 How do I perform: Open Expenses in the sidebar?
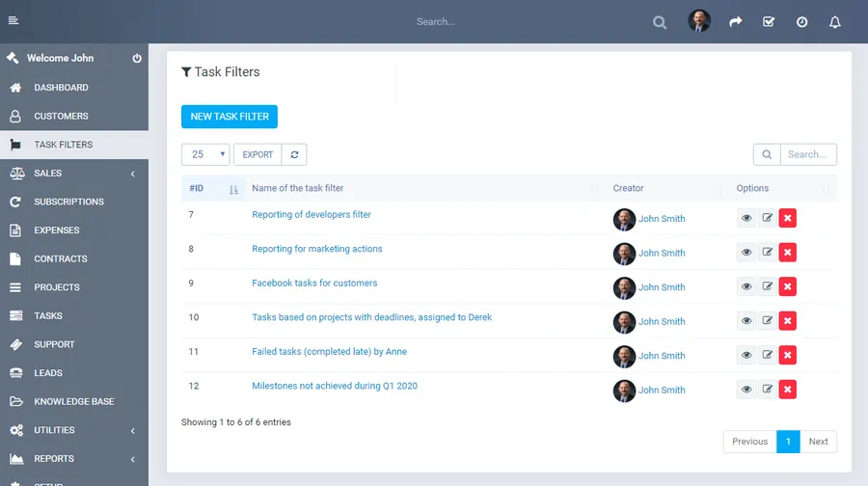click(74, 230)
